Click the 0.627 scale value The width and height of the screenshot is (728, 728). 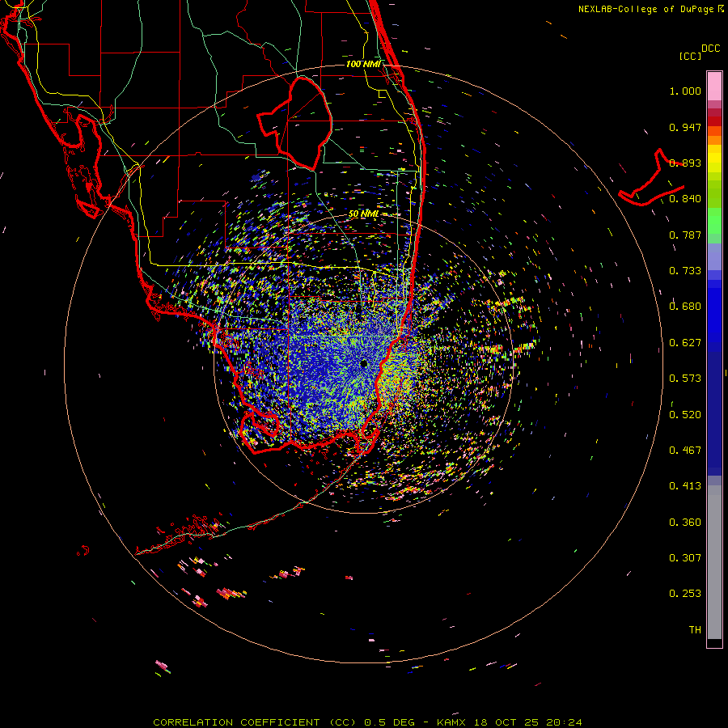pyautogui.click(x=685, y=343)
